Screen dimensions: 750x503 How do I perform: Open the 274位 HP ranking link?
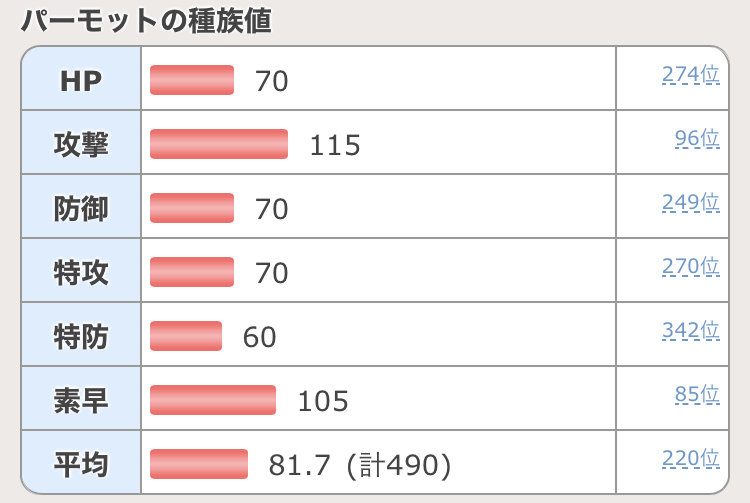690,75
